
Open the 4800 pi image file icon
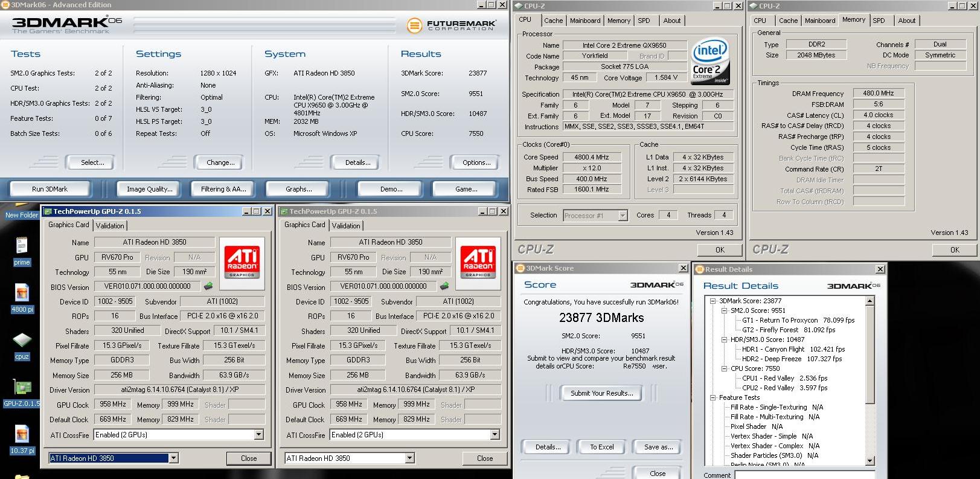(x=22, y=298)
